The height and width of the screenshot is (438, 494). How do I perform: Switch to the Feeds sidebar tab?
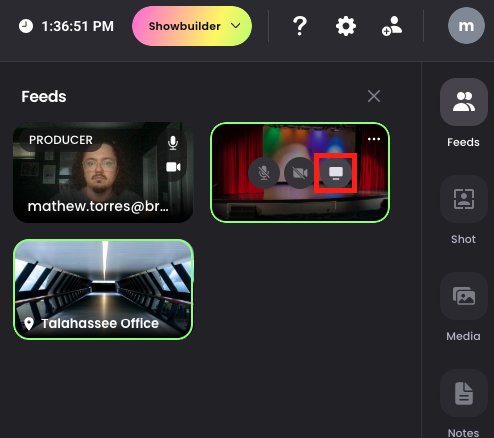464,113
